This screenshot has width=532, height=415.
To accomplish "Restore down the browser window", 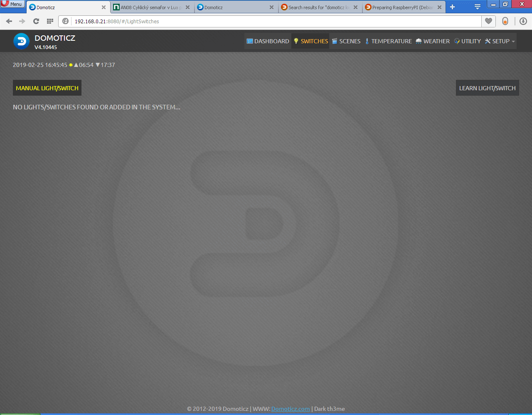I will pos(505,4).
